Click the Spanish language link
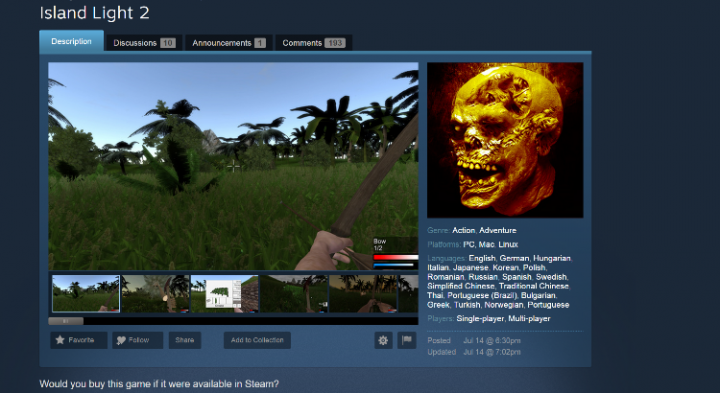The height and width of the screenshot is (393, 720). [517, 277]
